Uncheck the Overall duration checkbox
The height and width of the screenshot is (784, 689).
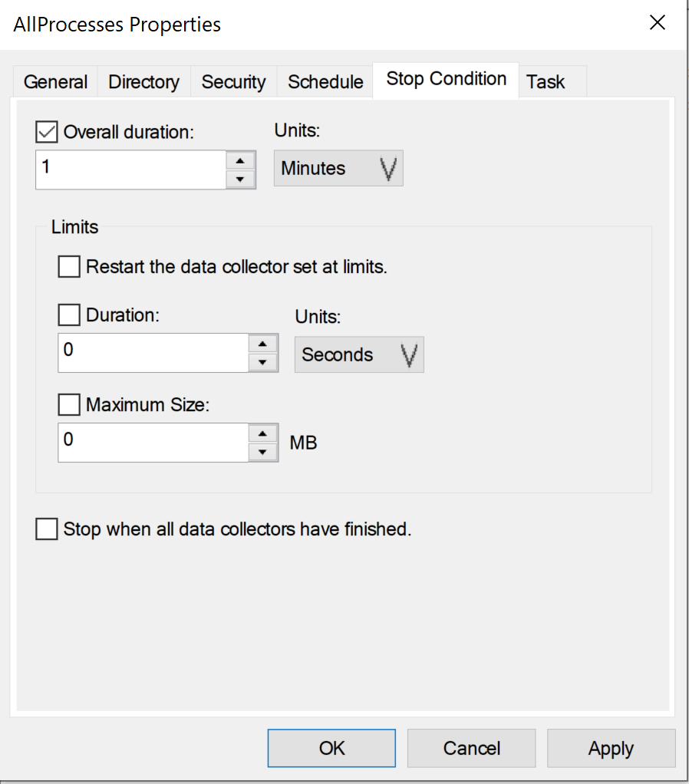click(47, 132)
